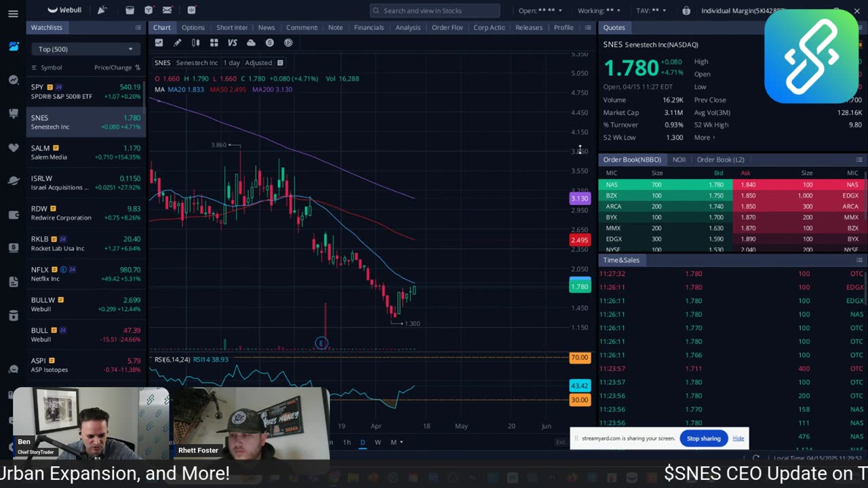Open the message envelope icon
The height and width of the screenshot is (488, 868).
tap(167, 10)
